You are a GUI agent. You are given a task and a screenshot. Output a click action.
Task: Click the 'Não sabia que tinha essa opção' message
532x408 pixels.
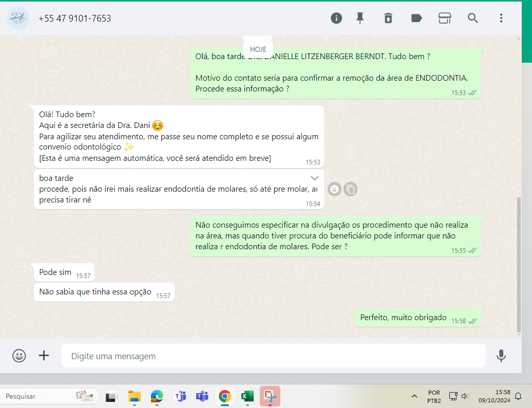[x=104, y=292]
